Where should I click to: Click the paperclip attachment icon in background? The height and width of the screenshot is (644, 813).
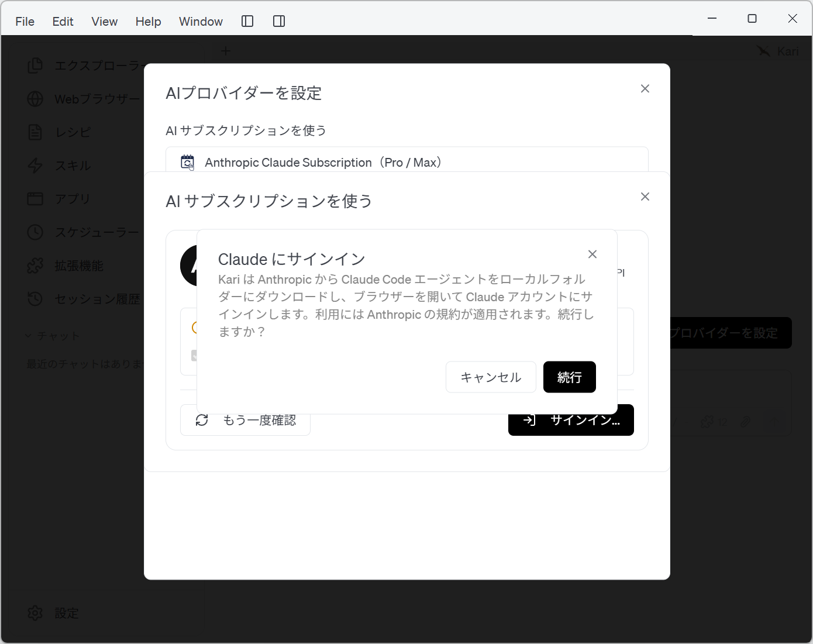745,421
